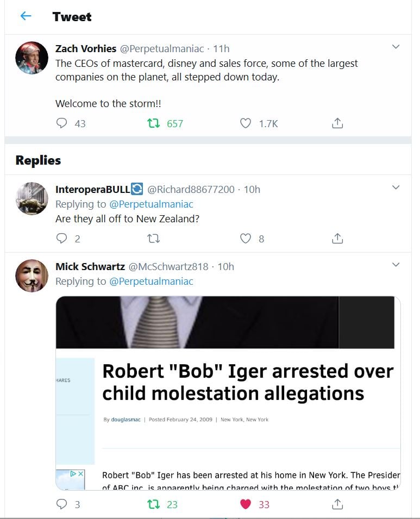This screenshot has width=420, height=519.
Task: Expand the options chevron on InteroperaBULL's reply
Action: tap(396, 188)
